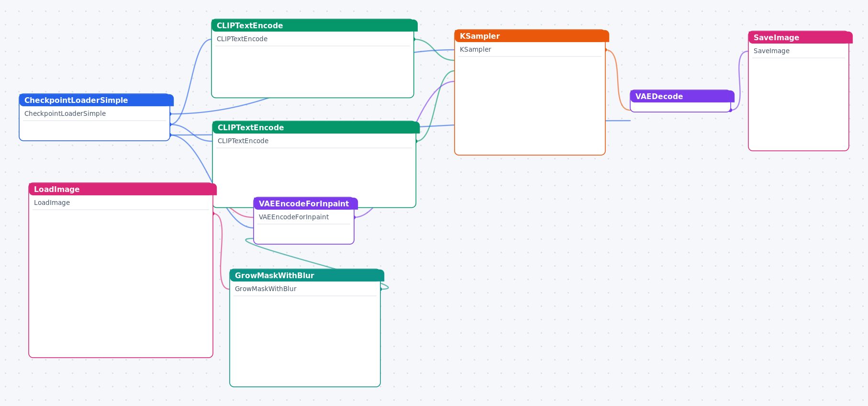
Task: Select the VAEDecode node header
Action: [x=682, y=96]
